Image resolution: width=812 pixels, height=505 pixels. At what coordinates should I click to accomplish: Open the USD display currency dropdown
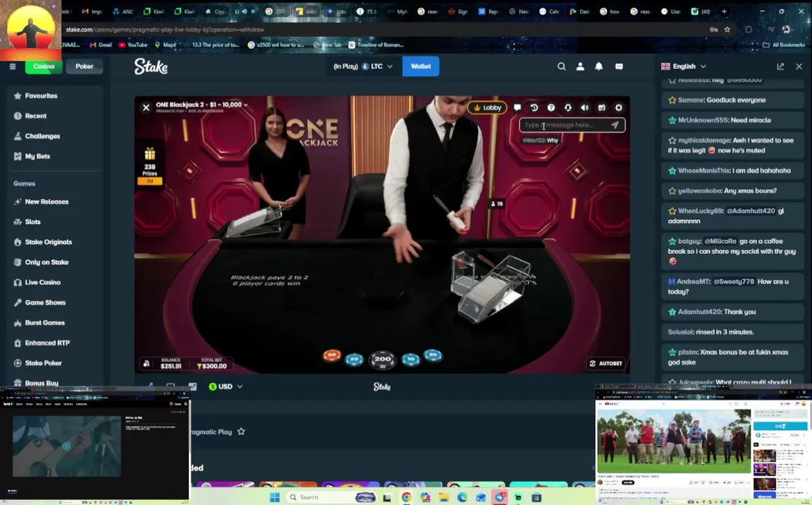225,386
